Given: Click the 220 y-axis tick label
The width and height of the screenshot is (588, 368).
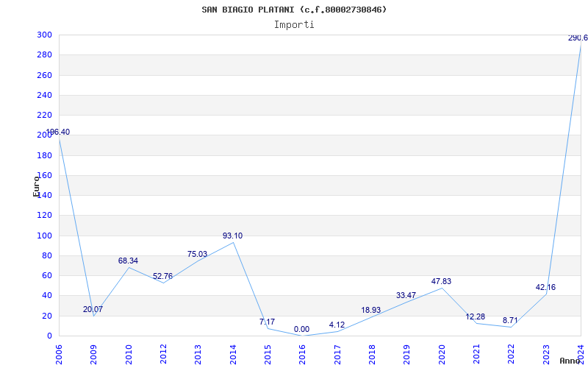Looking at the screenshot, I should pos(44,116).
